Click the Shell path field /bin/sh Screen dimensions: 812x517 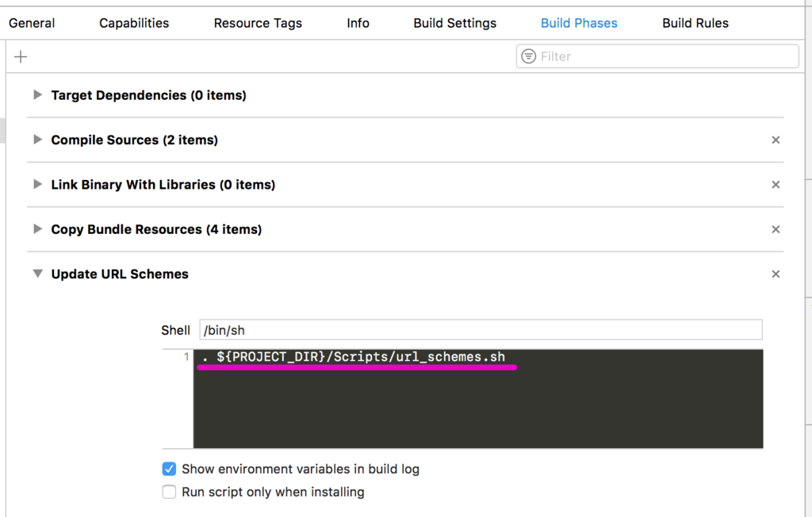point(481,330)
